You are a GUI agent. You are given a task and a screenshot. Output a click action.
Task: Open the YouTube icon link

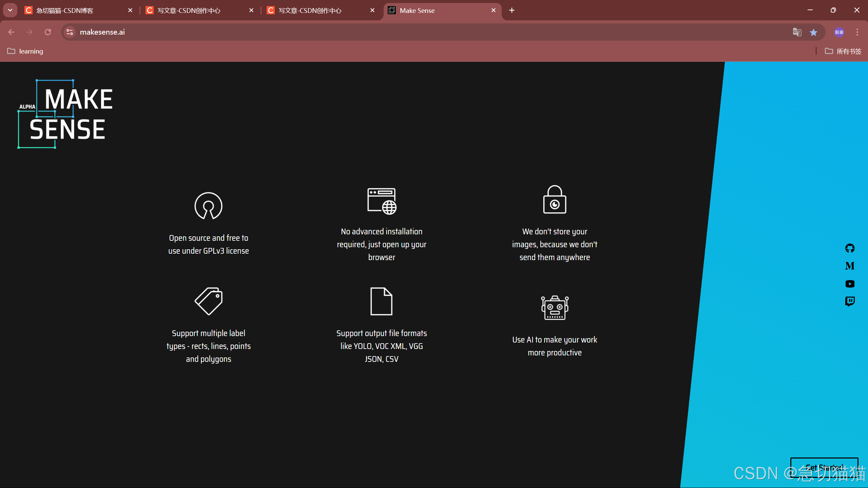coord(850,284)
